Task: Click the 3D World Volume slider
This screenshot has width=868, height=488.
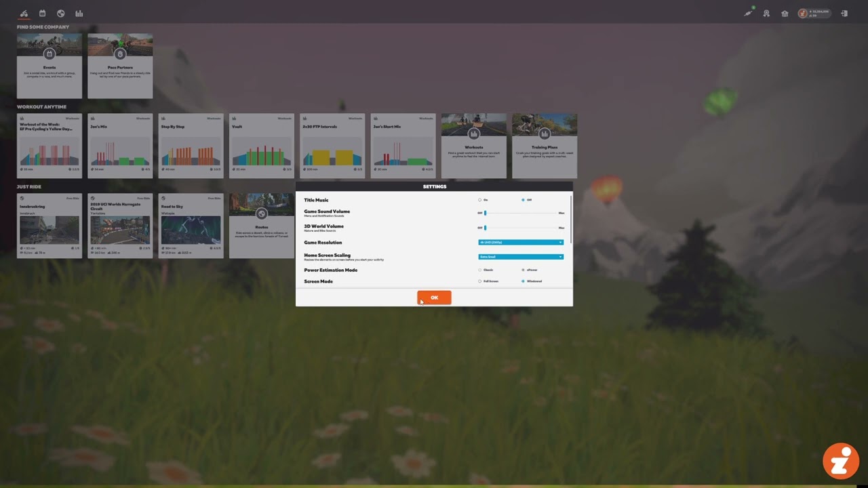Action: [521, 228]
